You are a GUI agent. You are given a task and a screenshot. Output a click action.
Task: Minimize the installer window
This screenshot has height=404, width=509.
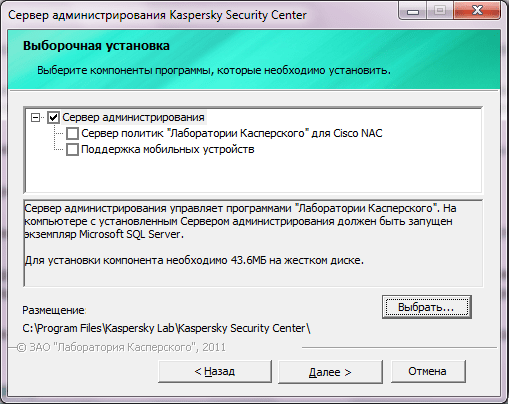[413, 12]
